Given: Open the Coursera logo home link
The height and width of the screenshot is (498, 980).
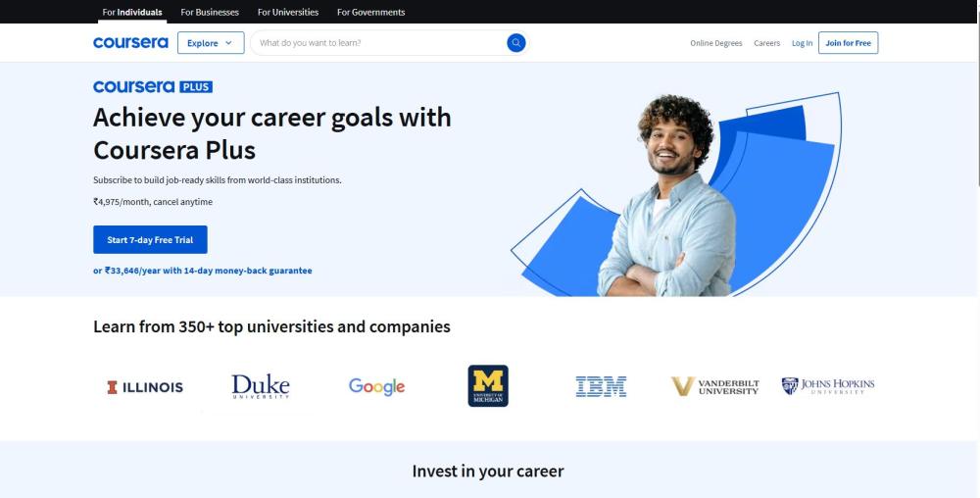Looking at the screenshot, I should [x=130, y=42].
